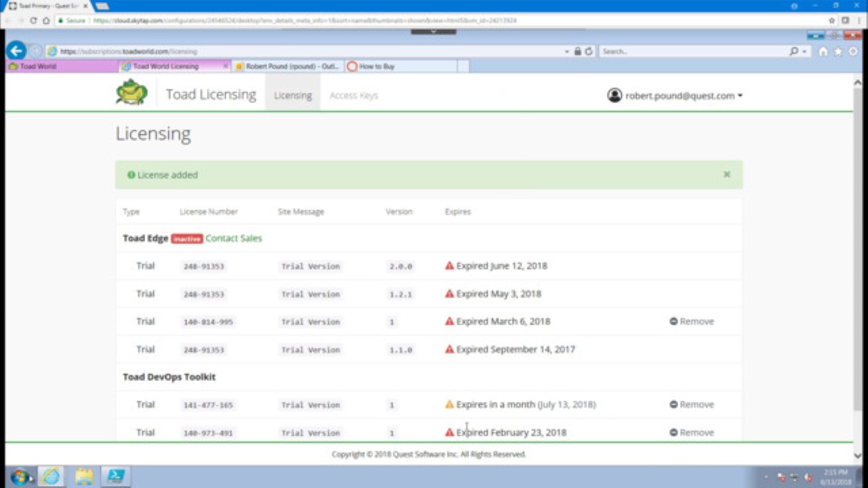The height and width of the screenshot is (488, 868).
Task: Click the Contact Sales link
Action: tap(233, 238)
